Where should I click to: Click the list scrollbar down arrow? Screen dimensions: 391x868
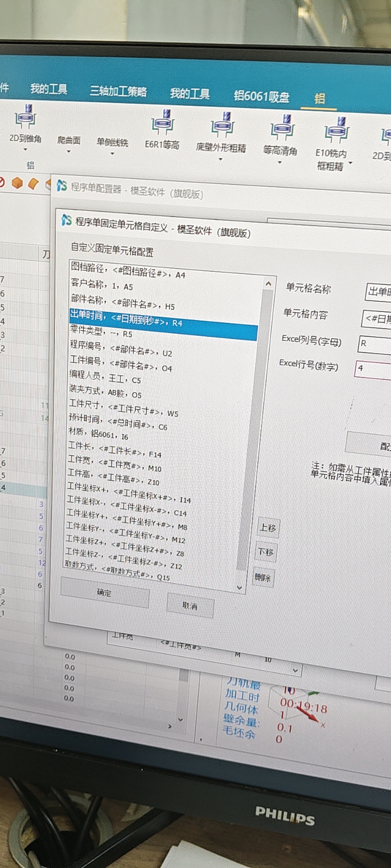[239, 588]
